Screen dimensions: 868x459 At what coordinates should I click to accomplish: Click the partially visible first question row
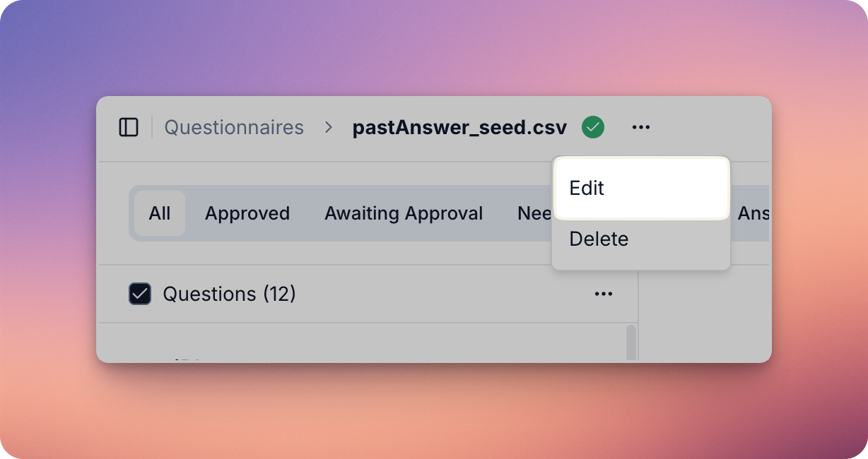coord(353,353)
